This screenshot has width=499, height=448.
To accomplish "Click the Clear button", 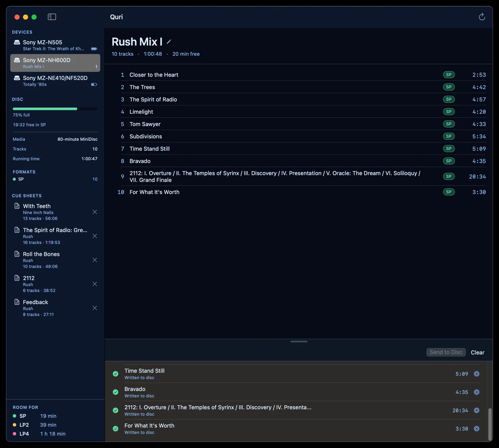I will click(x=477, y=352).
